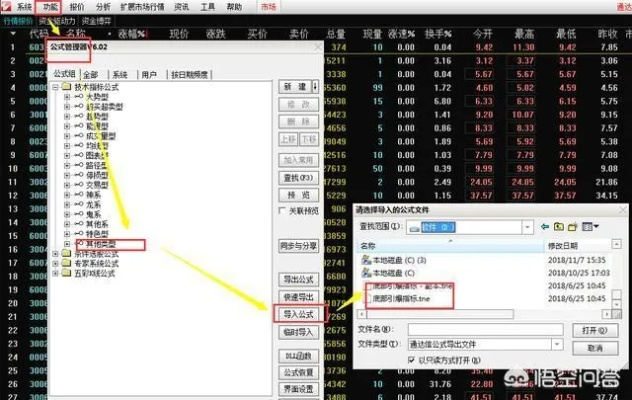This screenshot has width=632, height=400.
Task: Expand the 其他类型 category
Action: point(67,244)
